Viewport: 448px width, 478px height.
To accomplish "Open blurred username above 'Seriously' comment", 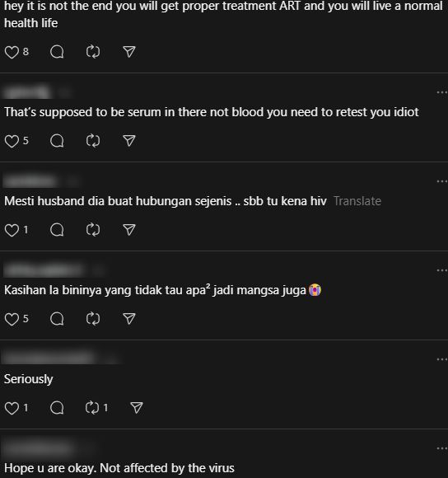I will click(49, 358).
